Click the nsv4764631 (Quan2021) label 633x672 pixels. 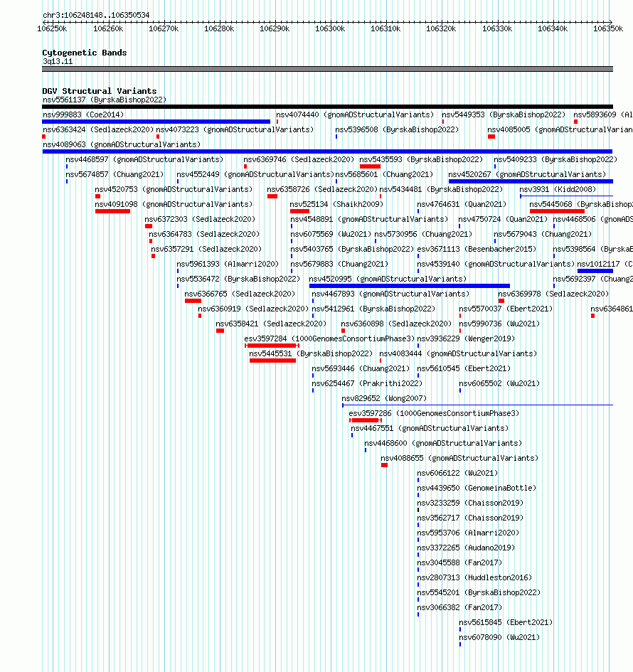tap(462, 204)
